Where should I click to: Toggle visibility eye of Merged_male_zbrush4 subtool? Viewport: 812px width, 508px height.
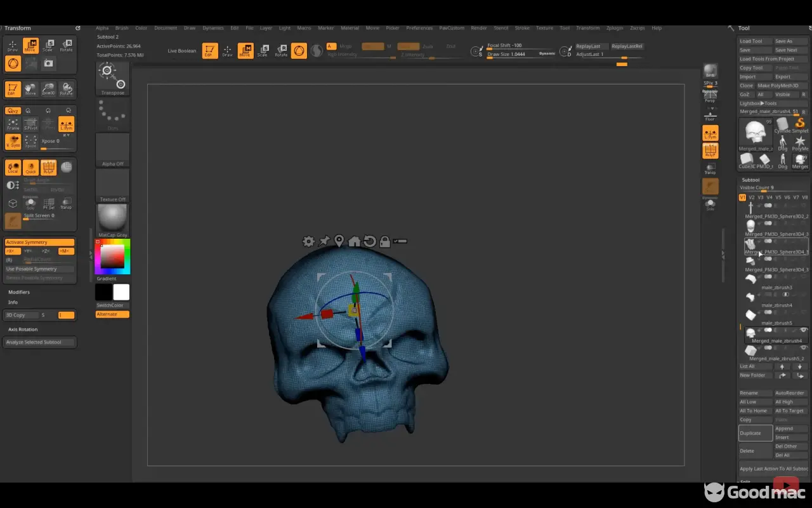pos(803,330)
